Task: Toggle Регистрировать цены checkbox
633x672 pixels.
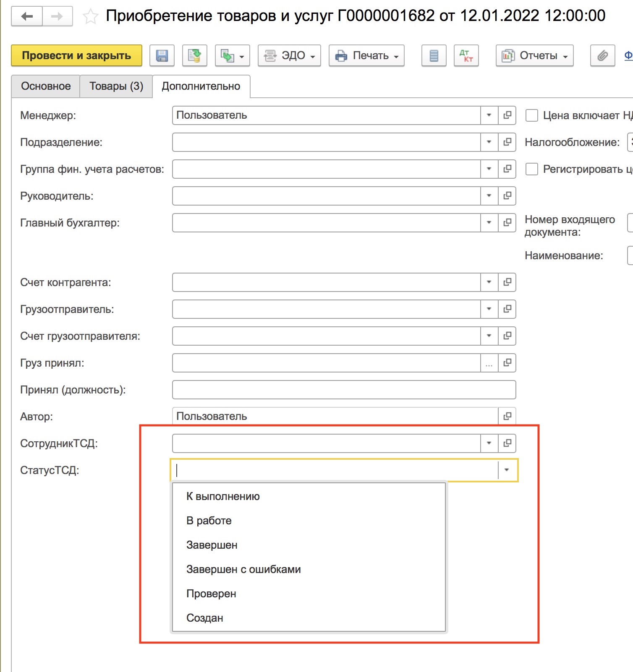Action: point(532,169)
